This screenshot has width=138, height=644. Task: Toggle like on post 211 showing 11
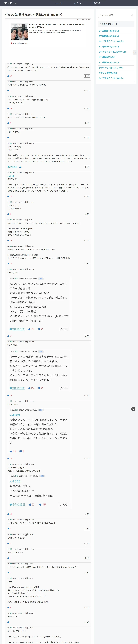click(8, 90)
